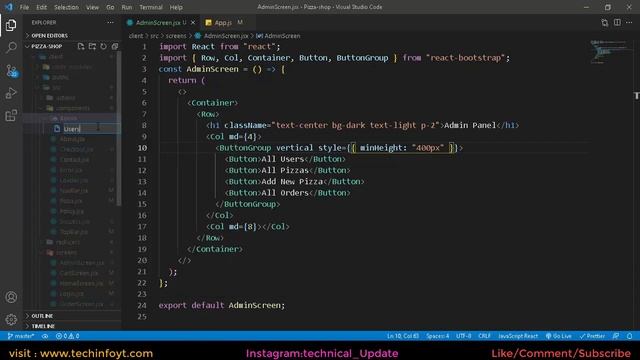640x360 pixels.
Task: Click 'src' in the breadcrumb path
Action: pyautogui.click(x=154, y=36)
